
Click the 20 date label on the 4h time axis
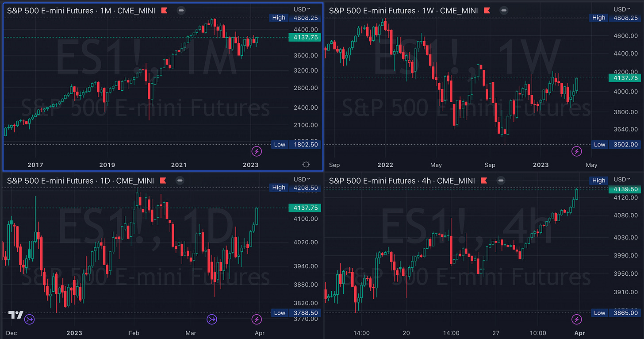(406, 333)
